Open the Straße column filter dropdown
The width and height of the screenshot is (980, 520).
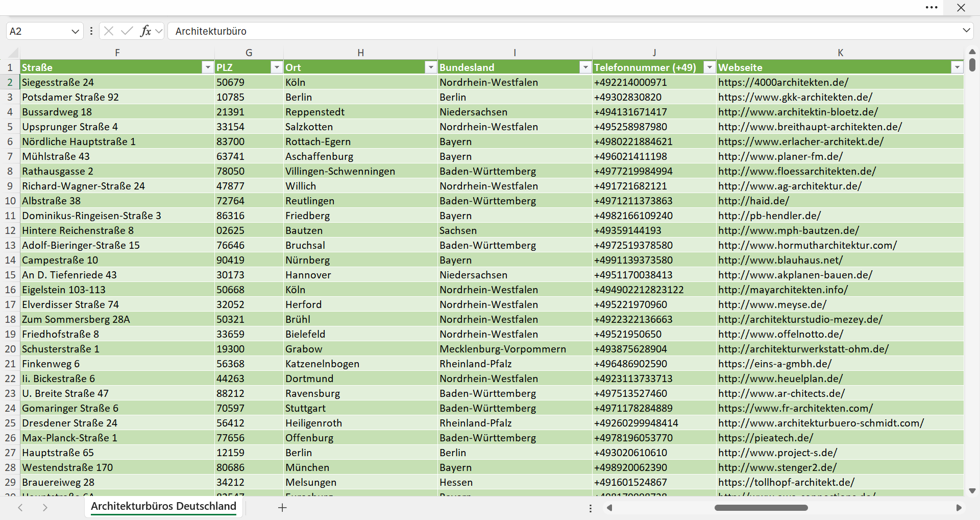[207, 67]
